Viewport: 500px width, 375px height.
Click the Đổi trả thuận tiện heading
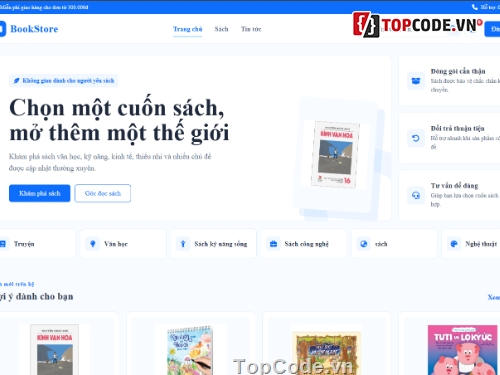click(457, 128)
